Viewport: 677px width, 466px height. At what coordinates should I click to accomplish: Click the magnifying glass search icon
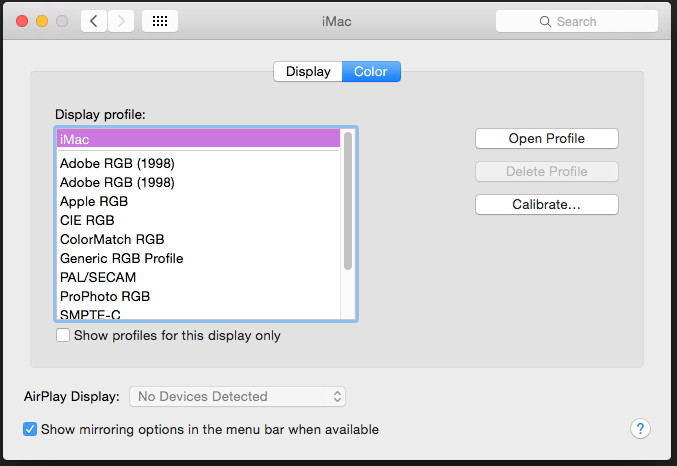(x=545, y=21)
